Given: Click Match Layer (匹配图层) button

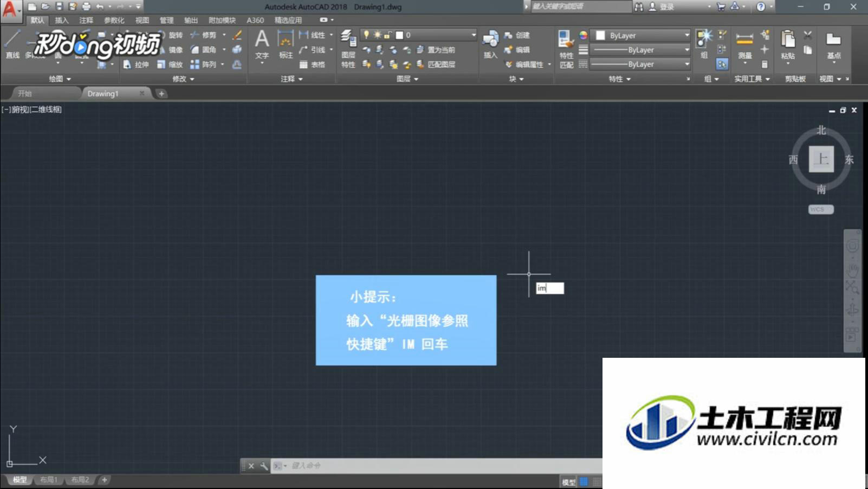Looking at the screenshot, I should [436, 65].
